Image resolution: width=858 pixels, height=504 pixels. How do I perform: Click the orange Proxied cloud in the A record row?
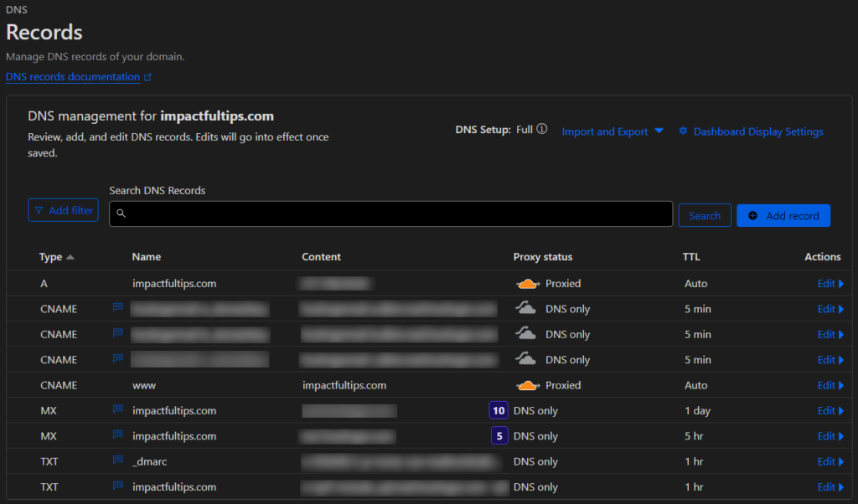(x=528, y=284)
